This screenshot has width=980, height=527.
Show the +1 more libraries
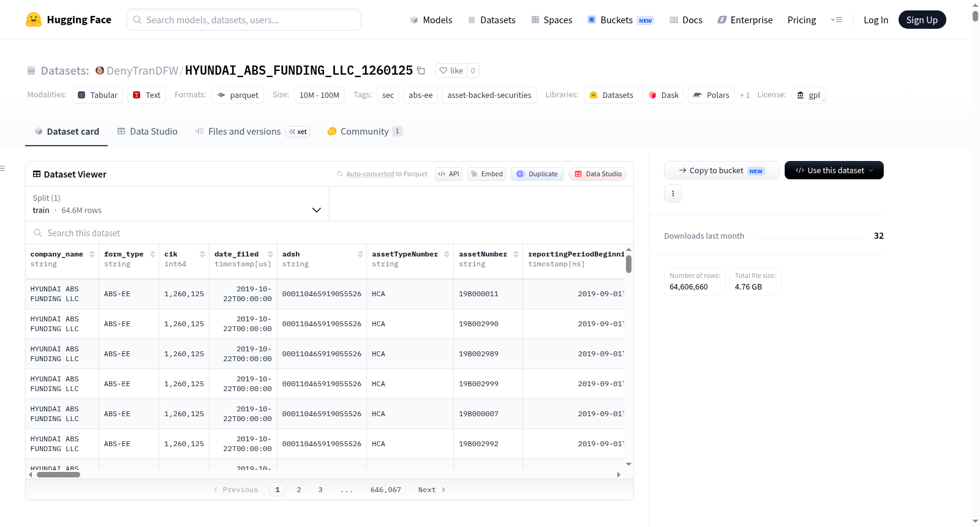tap(744, 95)
